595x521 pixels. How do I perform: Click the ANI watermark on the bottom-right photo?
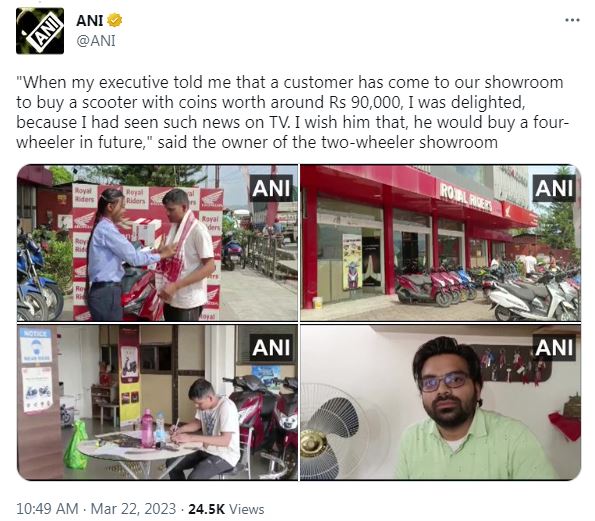click(554, 347)
